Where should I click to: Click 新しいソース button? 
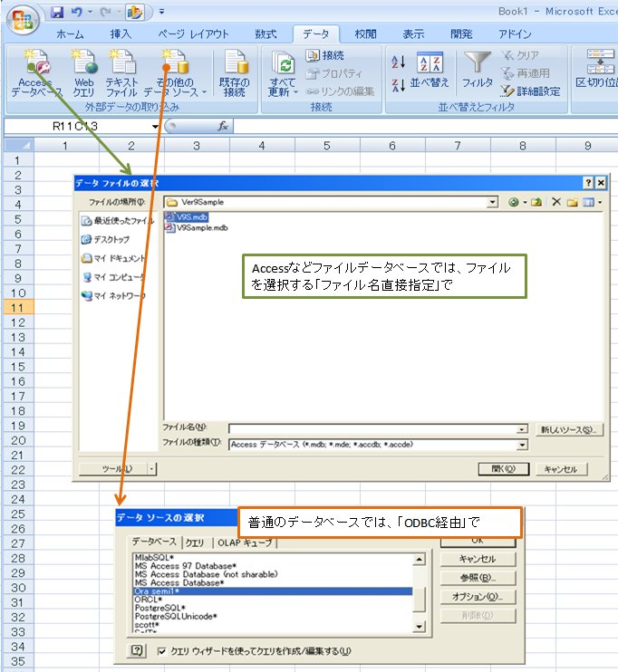pyautogui.click(x=569, y=430)
